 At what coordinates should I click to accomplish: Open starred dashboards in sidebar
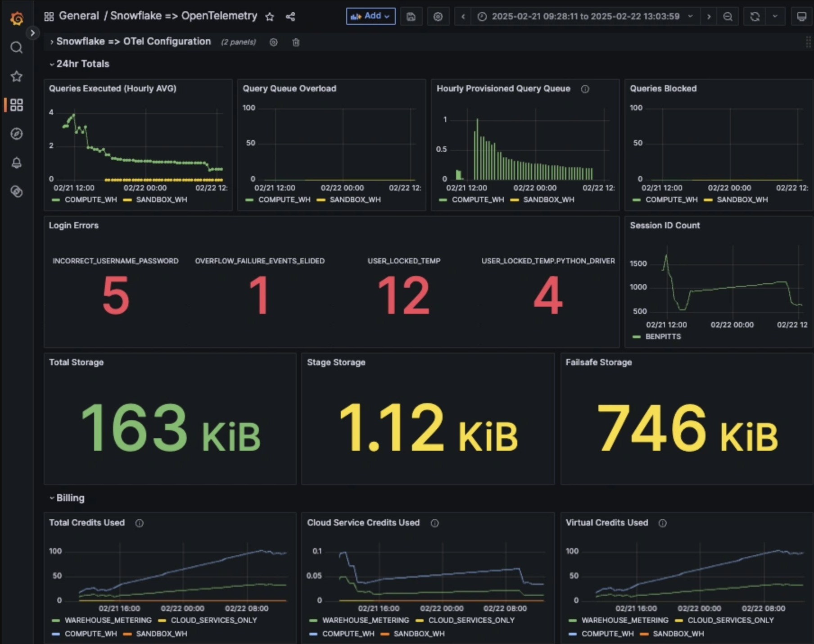point(17,76)
